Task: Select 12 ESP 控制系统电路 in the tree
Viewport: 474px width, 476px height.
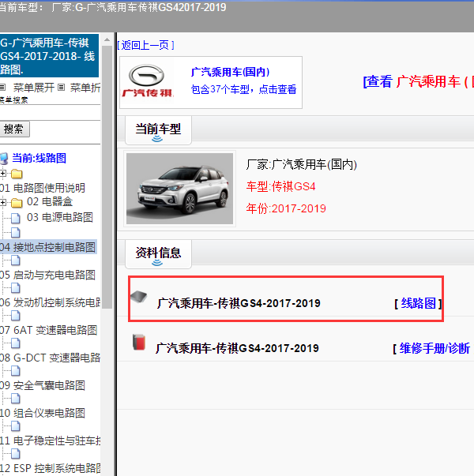Action: tap(50, 468)
